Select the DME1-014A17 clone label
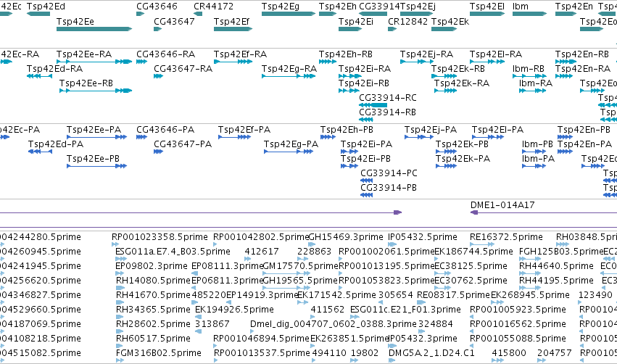This screenshot has width=617, height=364. click(502, 205)
